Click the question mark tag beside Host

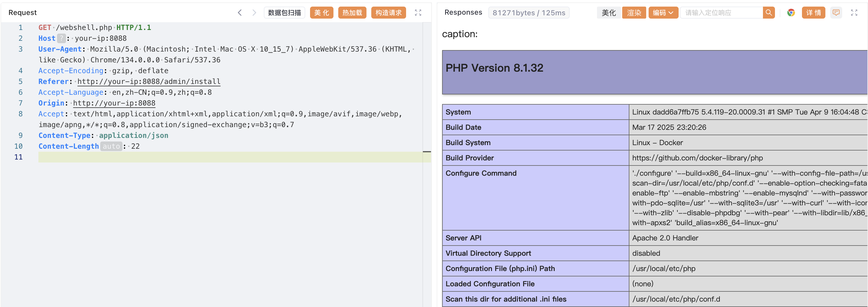tap(61, 38)
